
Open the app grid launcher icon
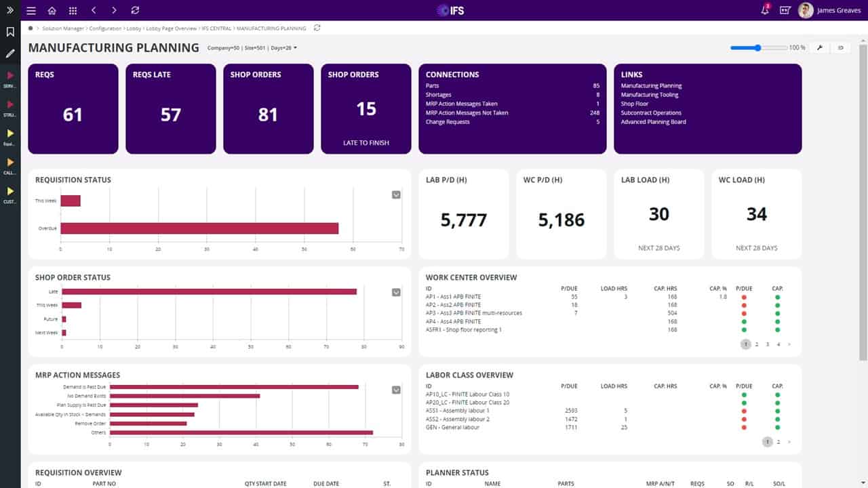73,10
